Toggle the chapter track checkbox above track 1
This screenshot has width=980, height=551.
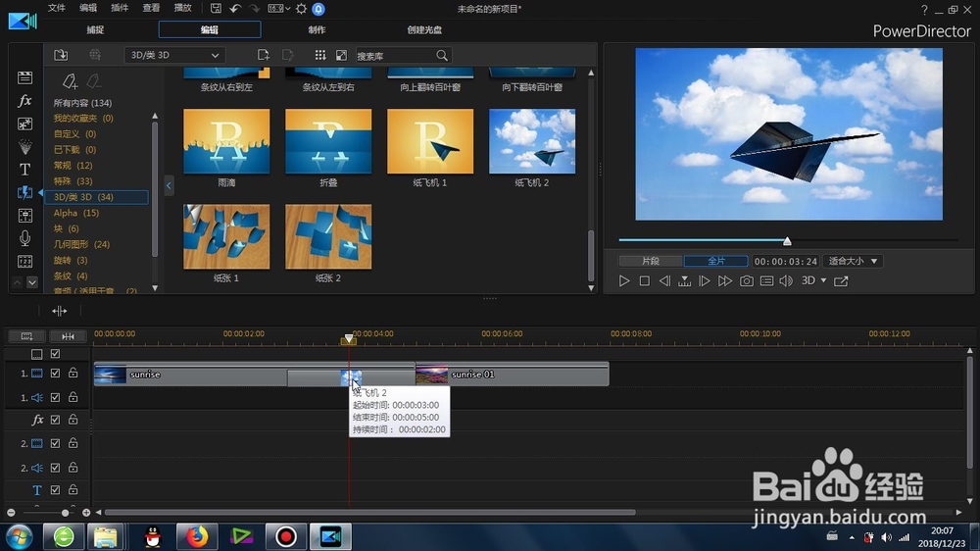click(x=55, y=353)
